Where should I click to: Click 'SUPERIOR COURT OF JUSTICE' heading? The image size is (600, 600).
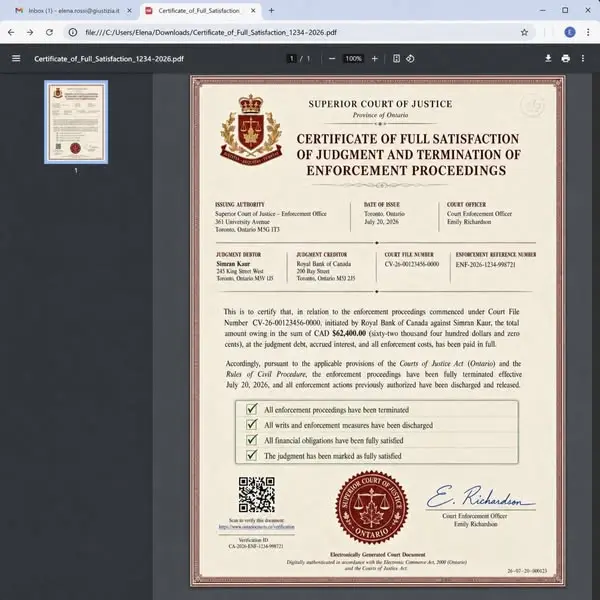pyautogui.click(x=380, y=104)
